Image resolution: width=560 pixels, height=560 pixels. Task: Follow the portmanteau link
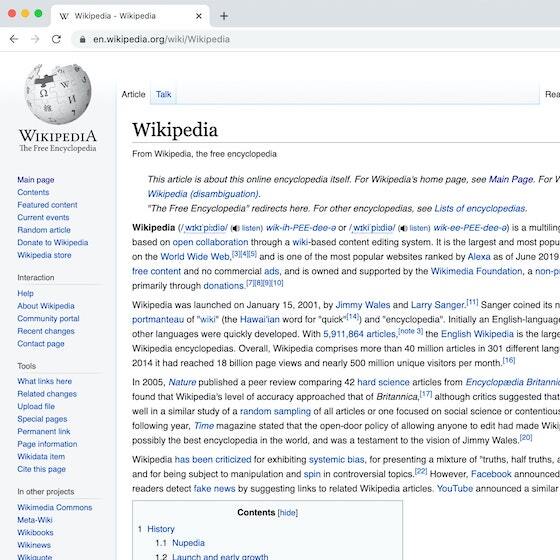click(x=158, y=320)
